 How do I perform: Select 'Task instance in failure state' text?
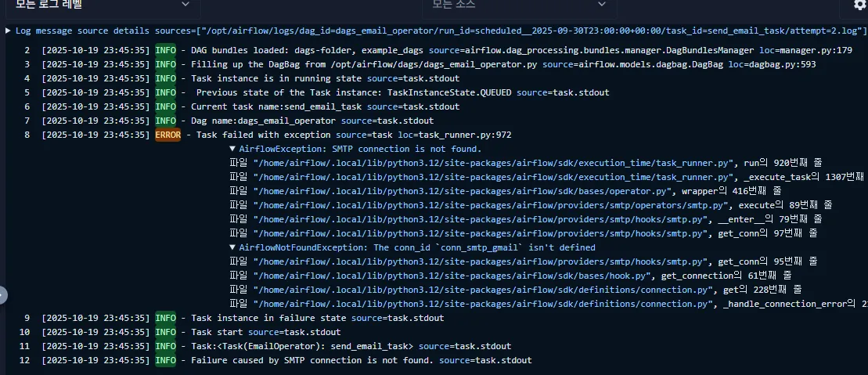coord(268,318)
